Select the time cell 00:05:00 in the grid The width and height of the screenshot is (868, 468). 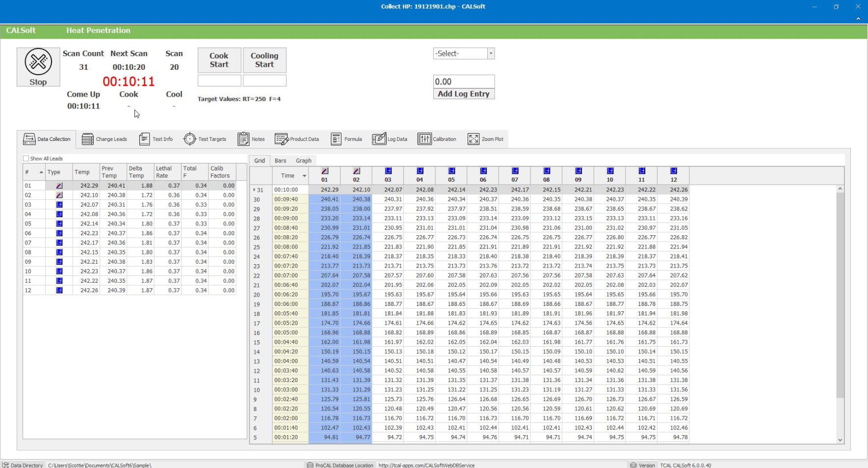click(290, 332)
